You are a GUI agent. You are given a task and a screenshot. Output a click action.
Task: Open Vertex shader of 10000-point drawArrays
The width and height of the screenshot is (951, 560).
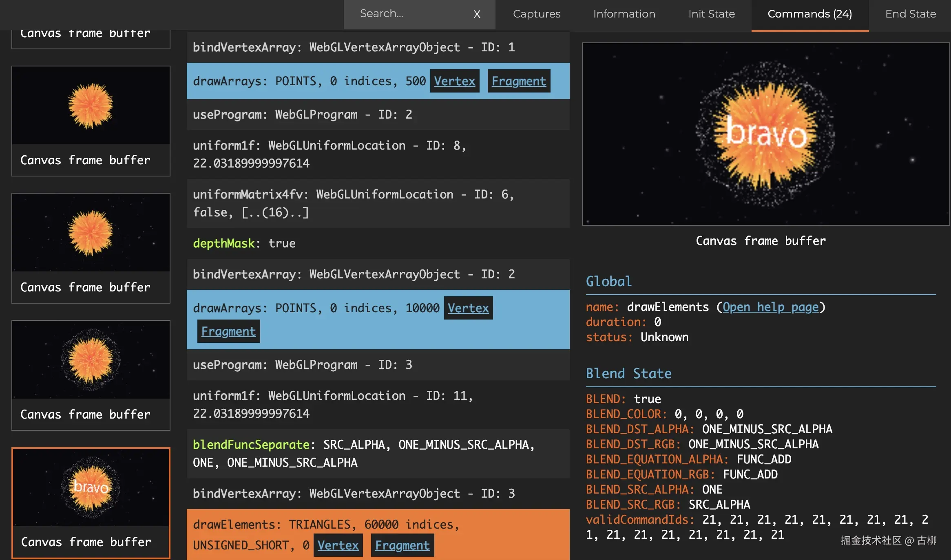coord(468,308)
